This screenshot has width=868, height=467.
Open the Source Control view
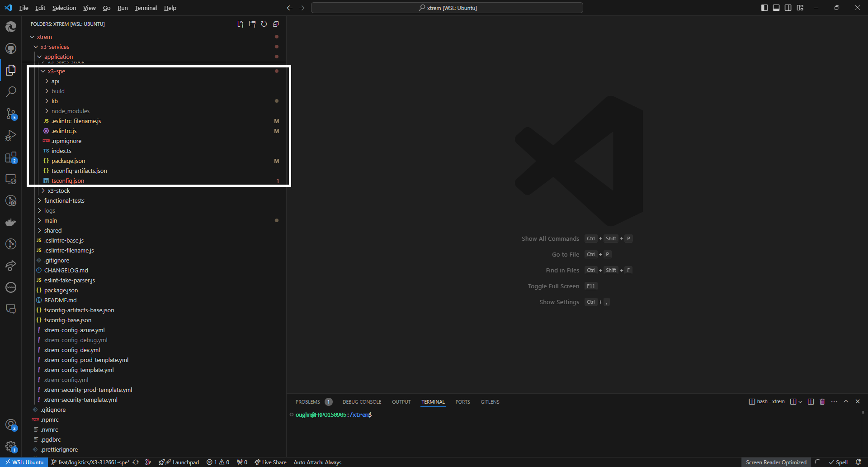pyautogui.click(x=11, y=114)
